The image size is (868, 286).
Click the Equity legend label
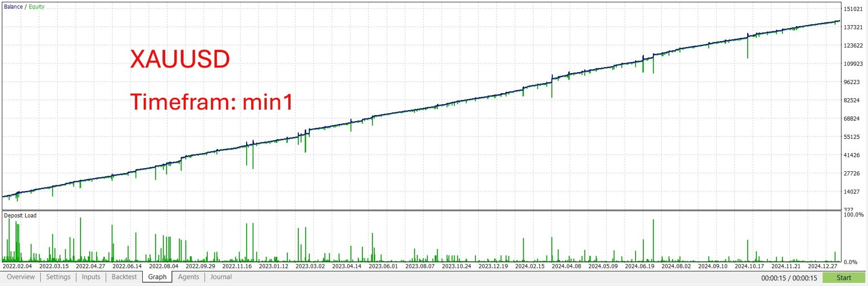[37, 7]
